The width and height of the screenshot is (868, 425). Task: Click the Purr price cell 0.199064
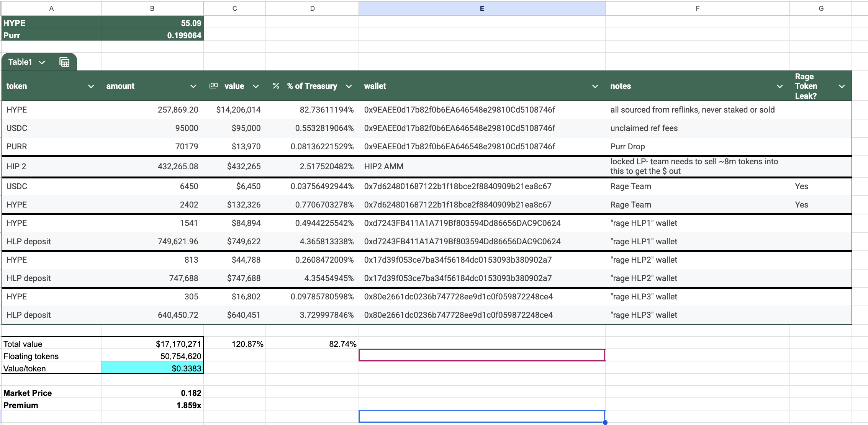tap(152, 35)
